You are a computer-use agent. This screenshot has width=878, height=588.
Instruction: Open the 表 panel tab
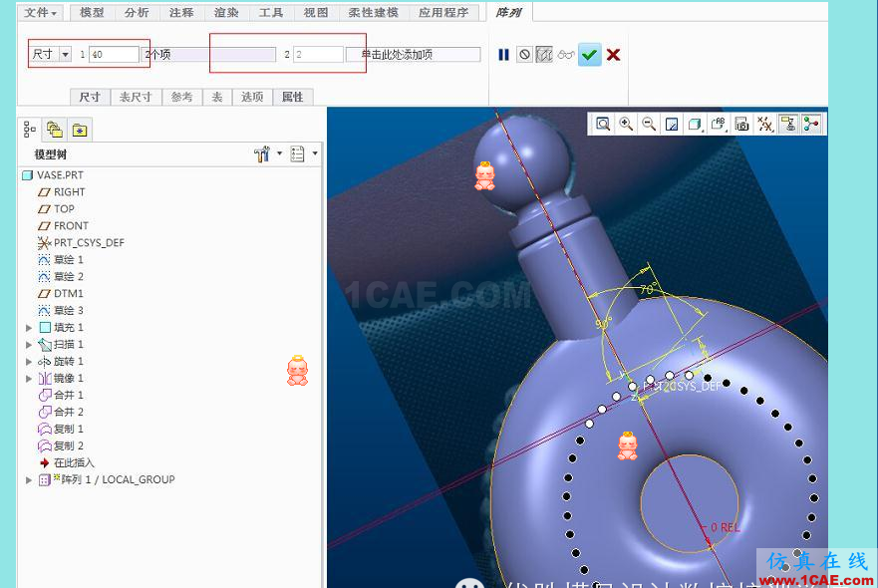click(x=217, y=97)
